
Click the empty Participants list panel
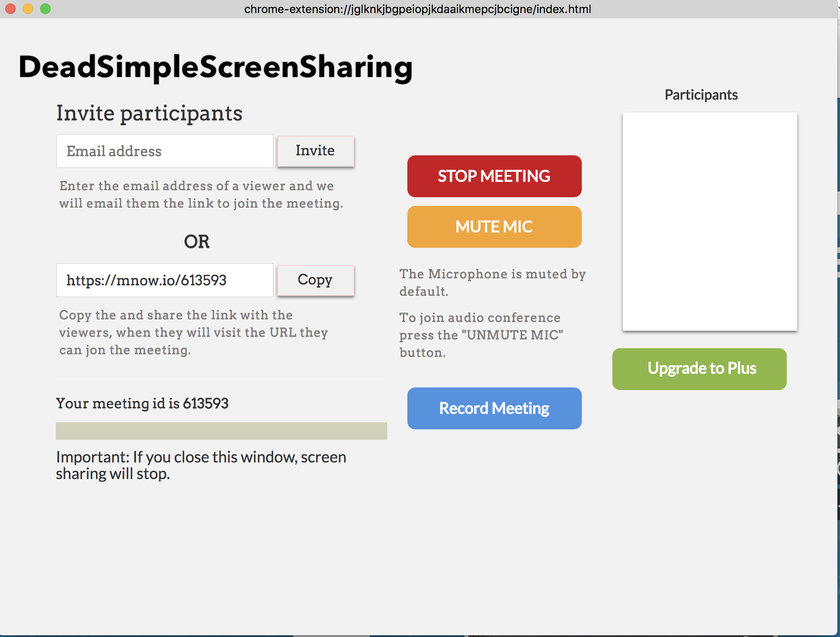click(x=710, y=222)
